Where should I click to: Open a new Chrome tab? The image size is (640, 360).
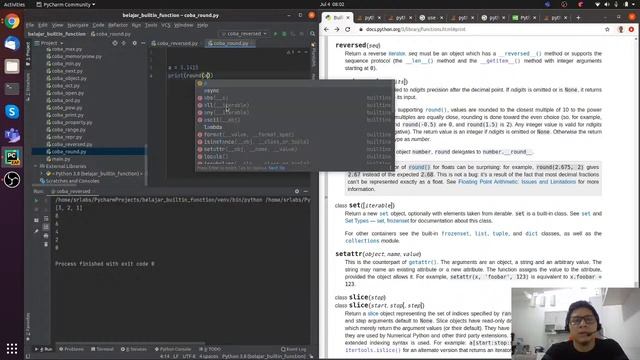(578, 18)
